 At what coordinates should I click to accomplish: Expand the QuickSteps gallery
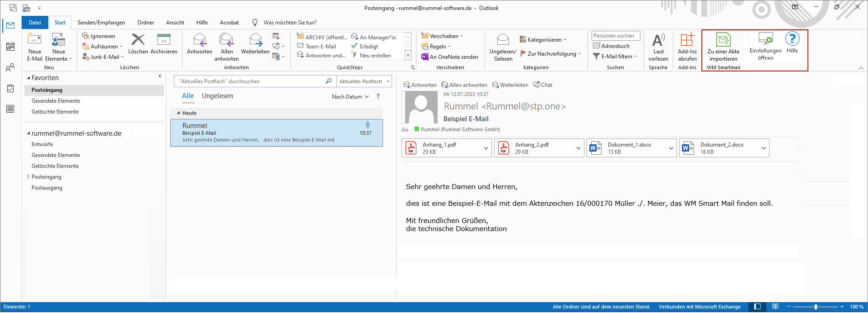tap(408, 56)
